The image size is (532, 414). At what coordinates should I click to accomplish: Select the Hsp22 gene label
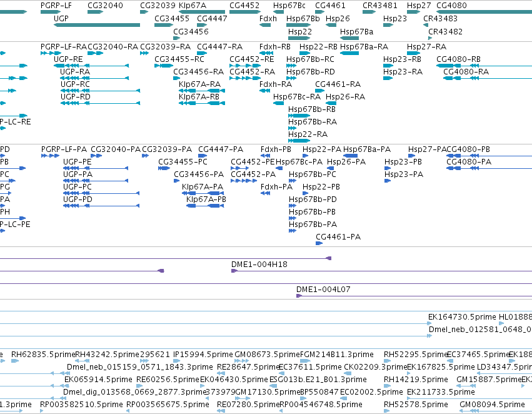[300, 31]
